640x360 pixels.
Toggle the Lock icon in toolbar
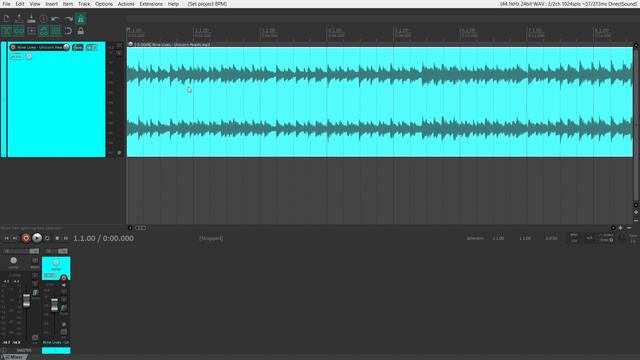tap(80, 31)
